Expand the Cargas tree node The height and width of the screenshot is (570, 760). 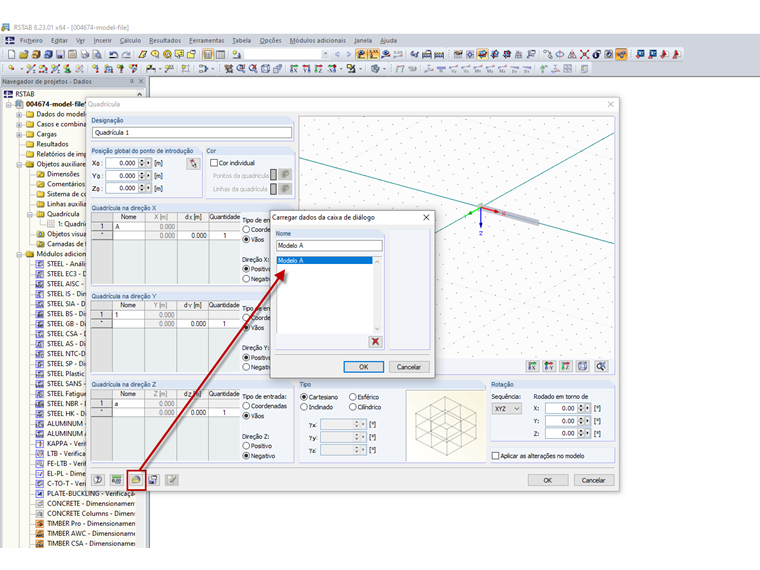click(19, 134)
